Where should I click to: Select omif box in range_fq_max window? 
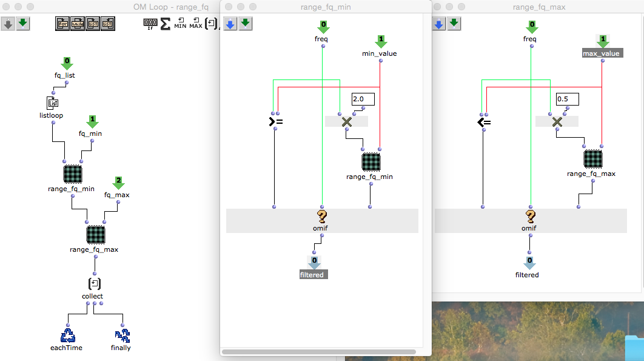pyautogui.click(x=531, y=221)
